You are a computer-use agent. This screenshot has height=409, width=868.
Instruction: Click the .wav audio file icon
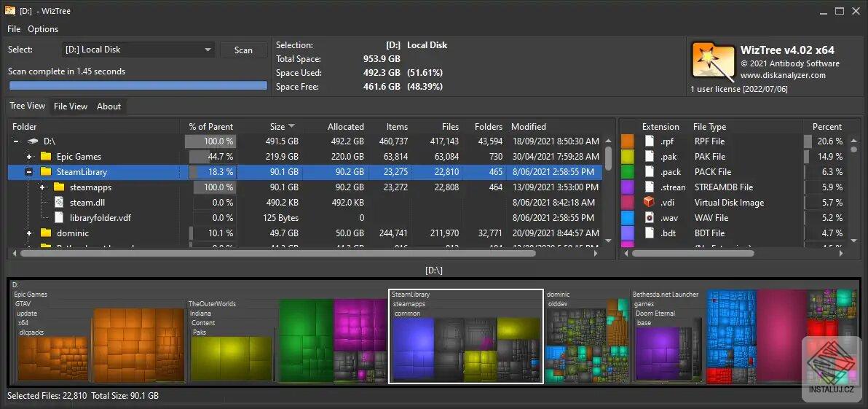[649, 218]
